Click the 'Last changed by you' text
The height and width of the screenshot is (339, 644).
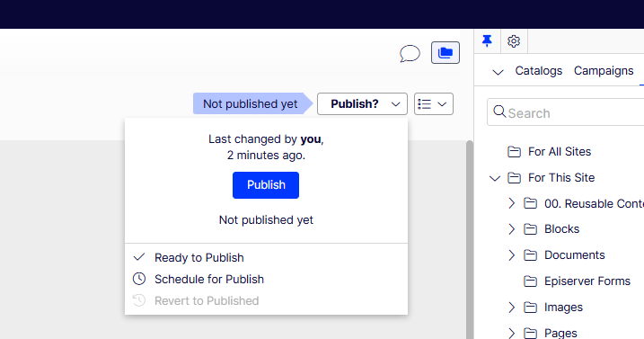[266, 139]
